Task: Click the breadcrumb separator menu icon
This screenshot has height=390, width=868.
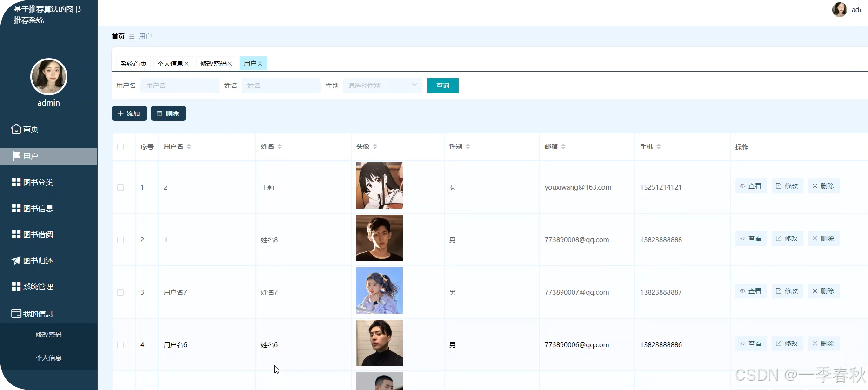Action: (x=132, y=36)
